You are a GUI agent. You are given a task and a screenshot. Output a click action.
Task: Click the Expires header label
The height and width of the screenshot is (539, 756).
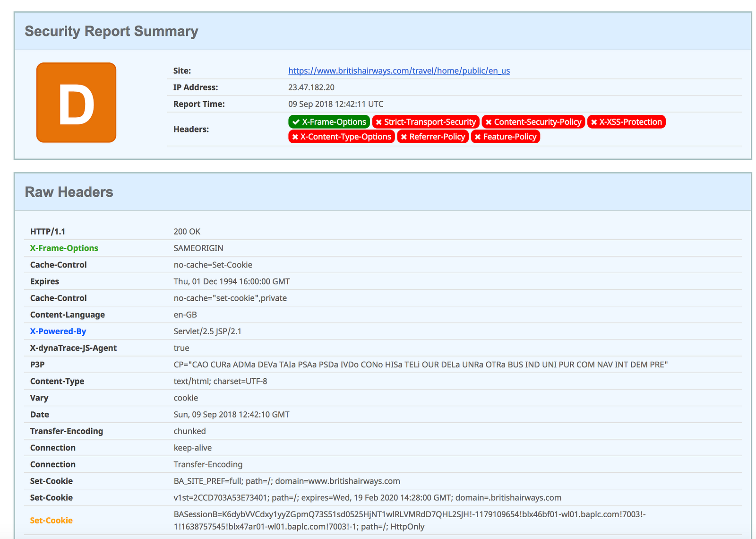pos(44,281)
